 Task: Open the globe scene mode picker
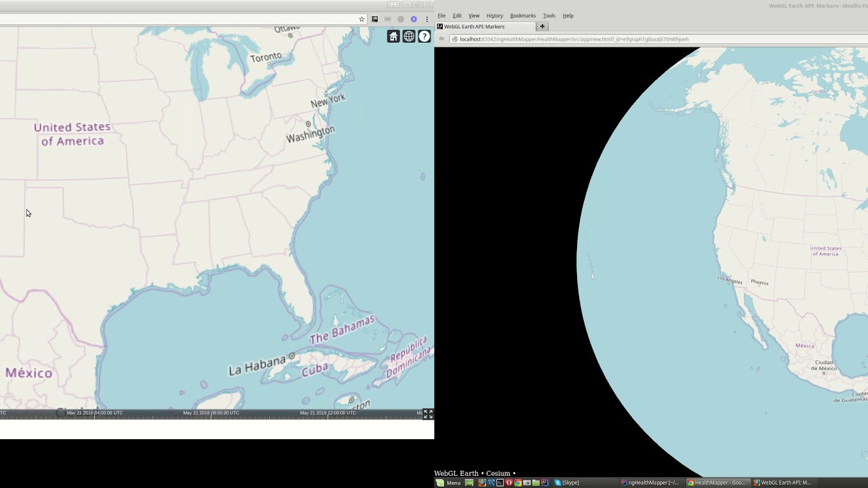(409, 37)
